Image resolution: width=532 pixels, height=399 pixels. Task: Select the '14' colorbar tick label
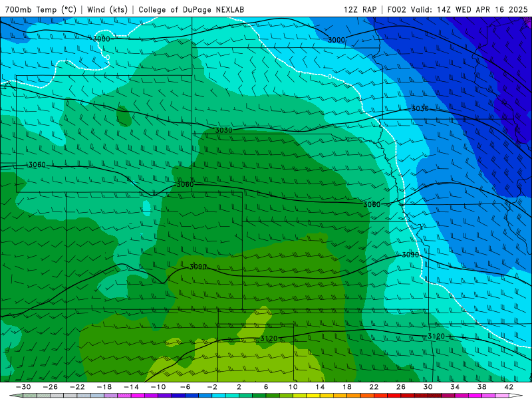click(x=320, y=387)
